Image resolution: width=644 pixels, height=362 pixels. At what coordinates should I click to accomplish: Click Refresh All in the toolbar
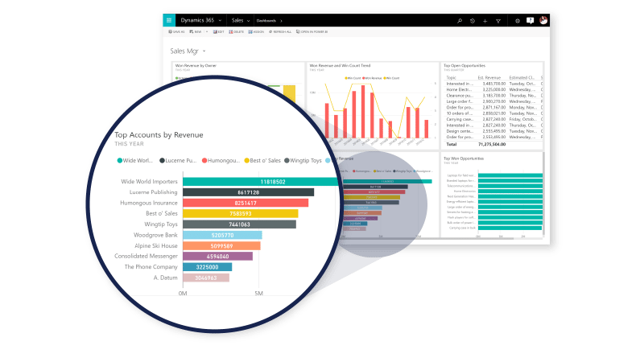280,31
